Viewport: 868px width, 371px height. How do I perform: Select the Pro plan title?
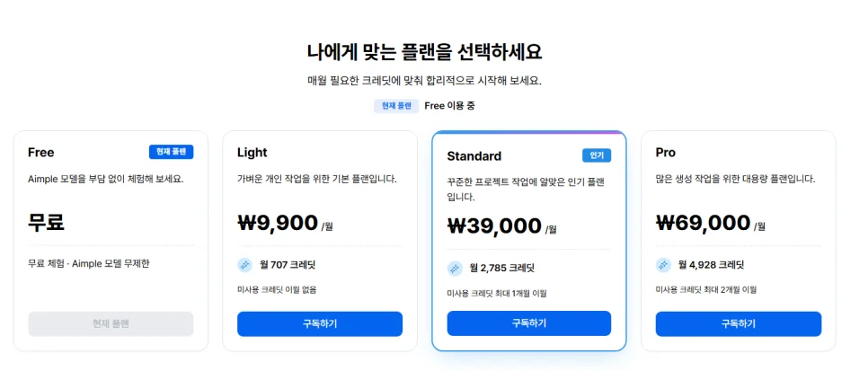click(x=666, y=153)
